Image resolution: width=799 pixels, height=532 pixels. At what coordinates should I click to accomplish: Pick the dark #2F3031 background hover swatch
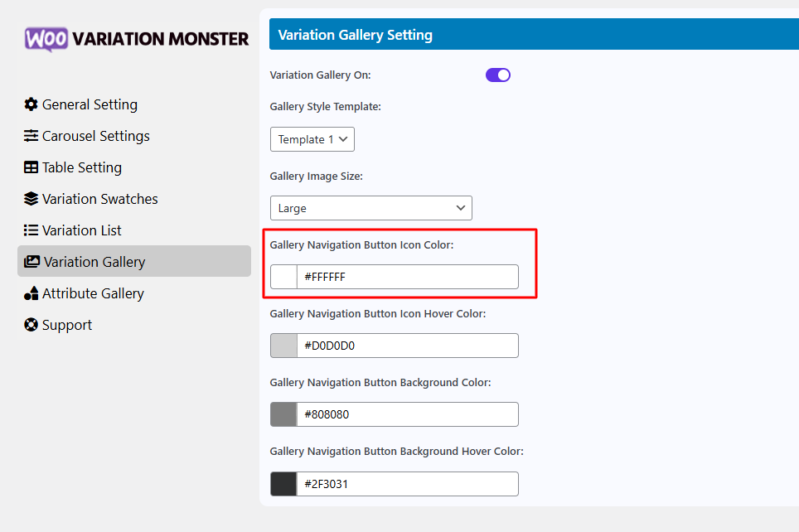[x=283, y=484]
